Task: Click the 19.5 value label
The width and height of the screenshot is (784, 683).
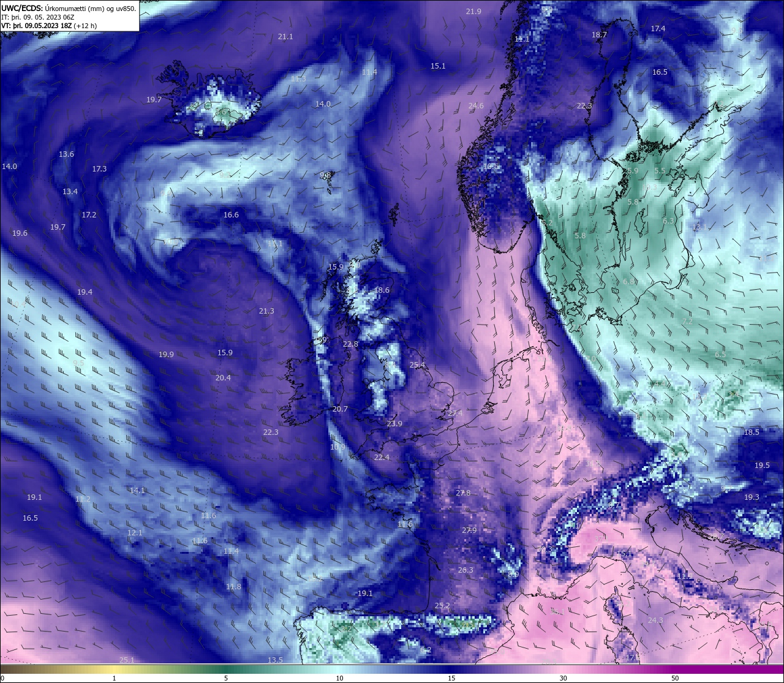Action: click(762, 466)
